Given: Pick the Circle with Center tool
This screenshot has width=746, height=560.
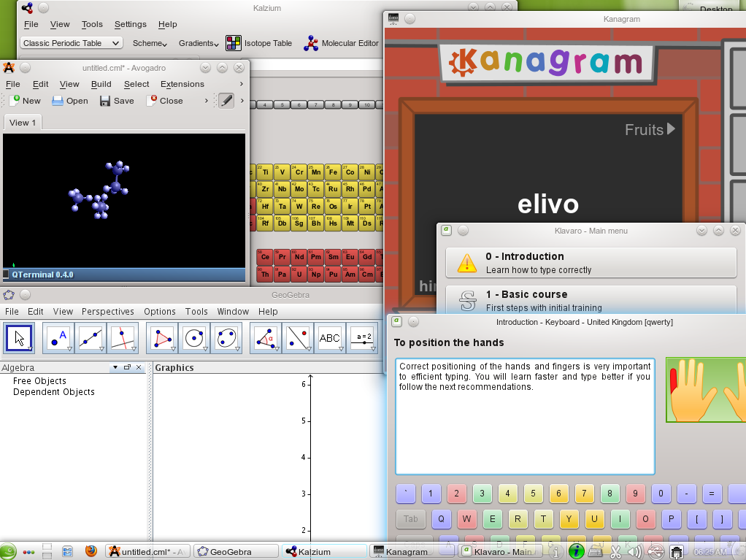Looking at the screenshot, I should [194, 338].
